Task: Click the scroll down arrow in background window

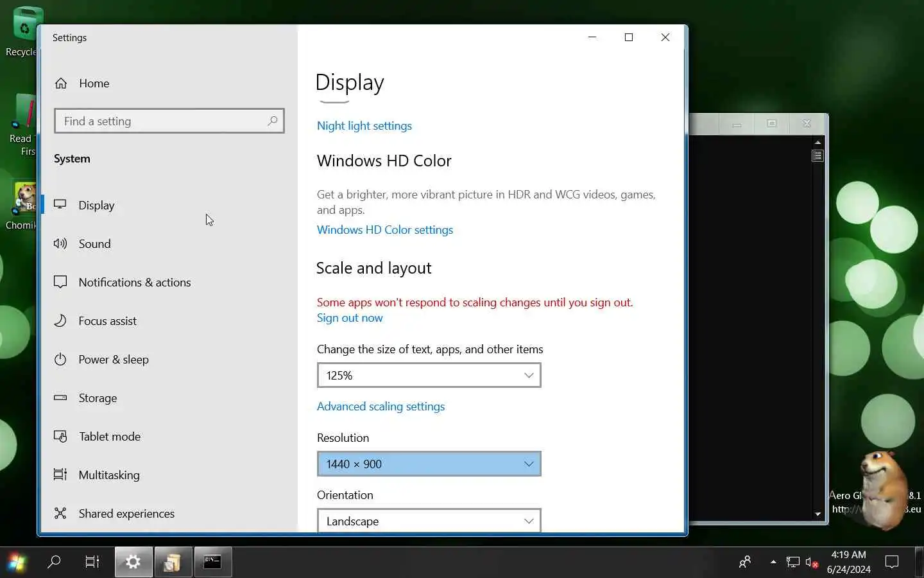Action: (x=817, y=514)
